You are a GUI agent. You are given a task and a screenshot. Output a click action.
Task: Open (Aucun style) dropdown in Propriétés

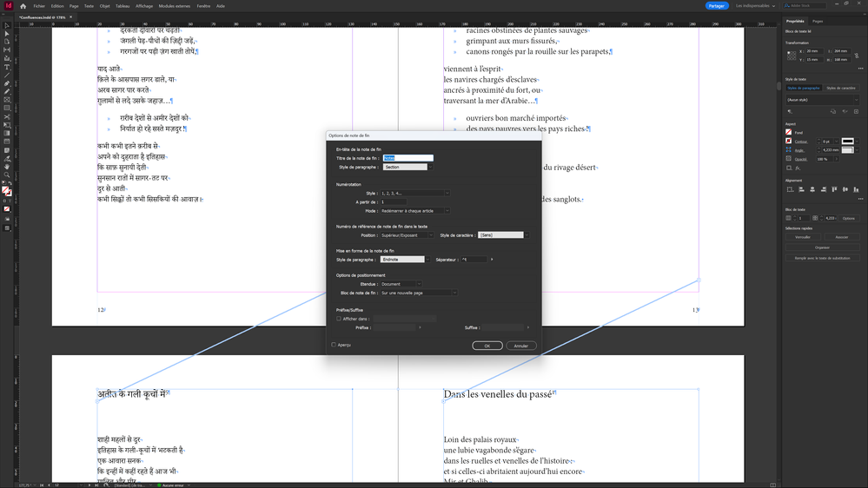(x=822, y=100)
